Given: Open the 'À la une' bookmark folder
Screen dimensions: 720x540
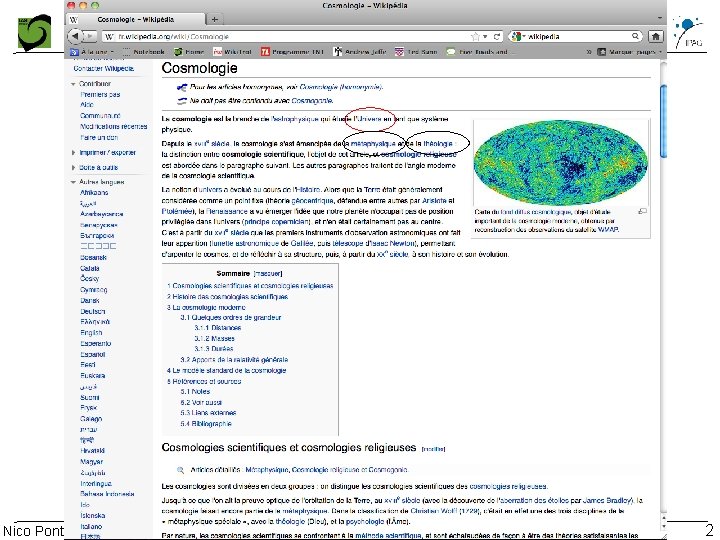Looking at the screenshot, I should click(91, 52).
